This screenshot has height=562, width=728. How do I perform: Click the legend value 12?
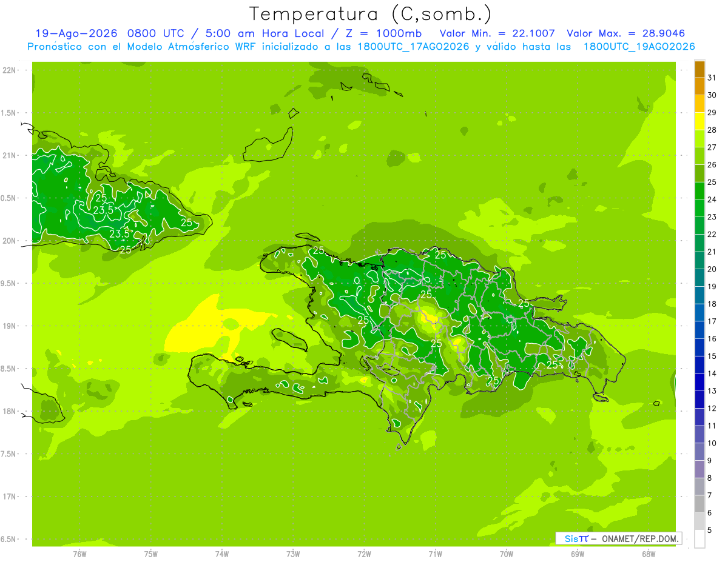pos(712,408)
